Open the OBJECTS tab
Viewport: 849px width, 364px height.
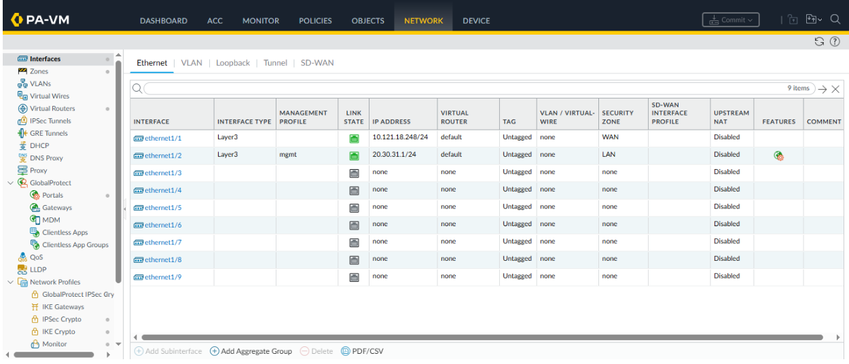click(368, 21)
